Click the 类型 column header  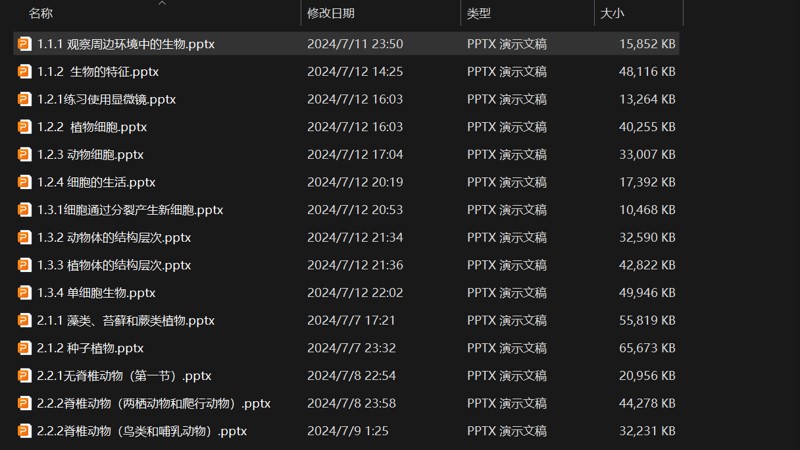coord(479,14)
